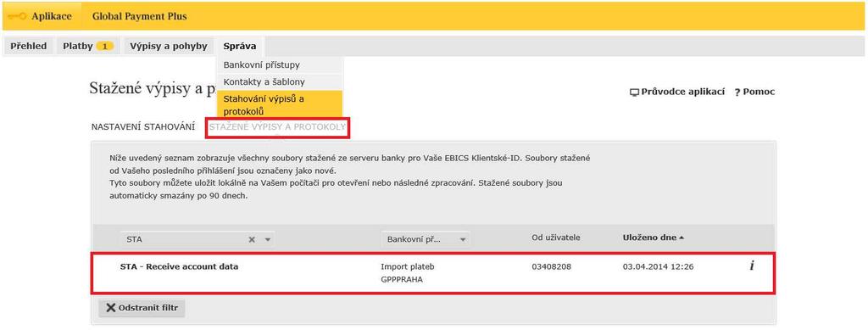Click the info icon for STA row
The height and width of the screenshot is (330, 868).
(752, 266)
